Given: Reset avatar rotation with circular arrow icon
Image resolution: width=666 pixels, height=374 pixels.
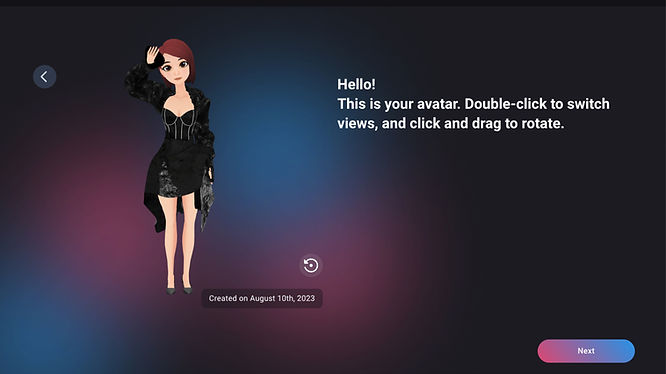Looking at the screenshot, I should [311, 266].
